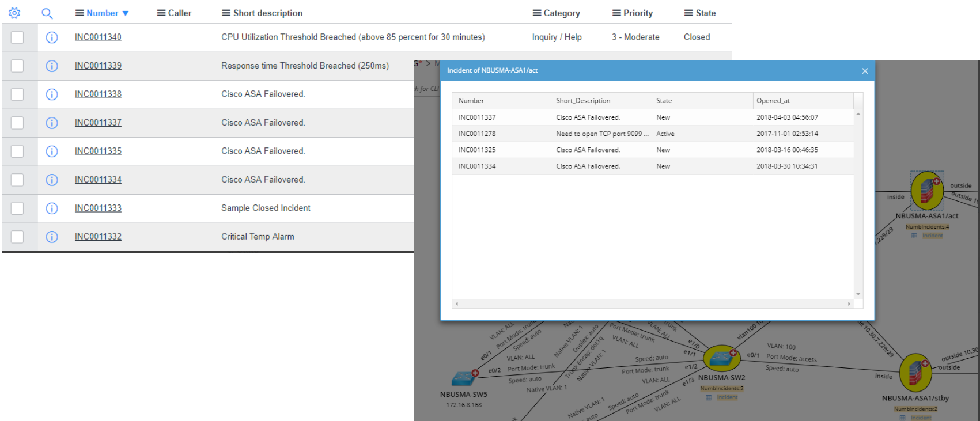Open info preview for INC0011334
Image resolution: width=980 pixels, height=421 pixels.
tap(52, 180)
